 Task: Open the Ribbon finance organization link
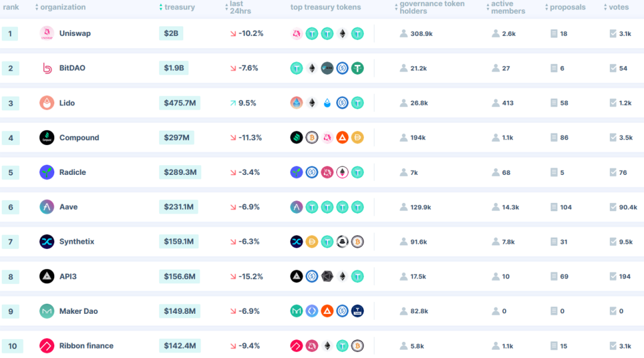pos(86,345)
